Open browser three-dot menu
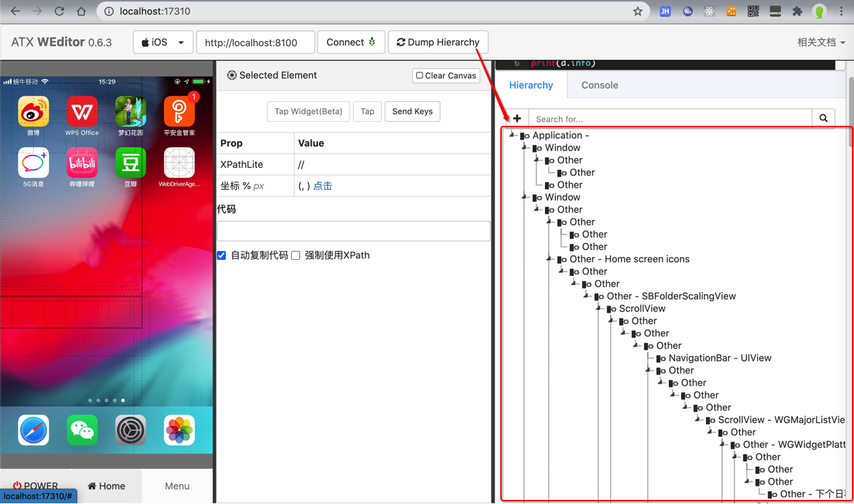 (841, 11)
